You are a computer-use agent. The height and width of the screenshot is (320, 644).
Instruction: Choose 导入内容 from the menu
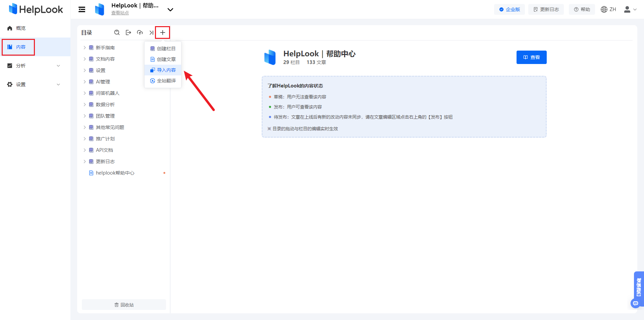tap(163, 70)
